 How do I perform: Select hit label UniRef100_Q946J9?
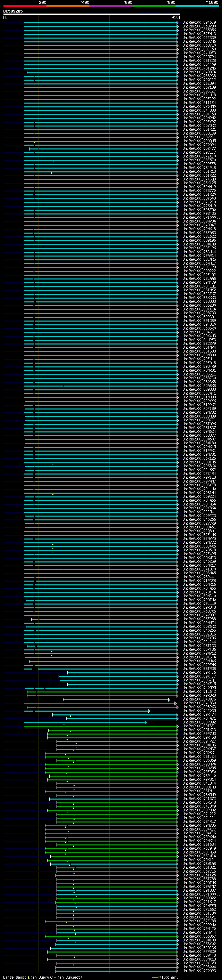(x=199, y=23)
